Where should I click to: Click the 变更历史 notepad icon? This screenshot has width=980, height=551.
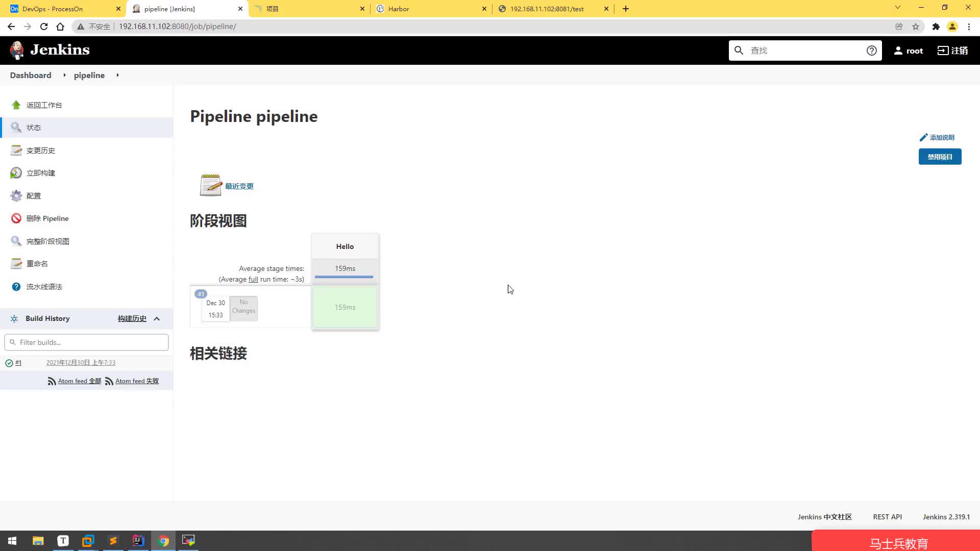tap(16, 151)
